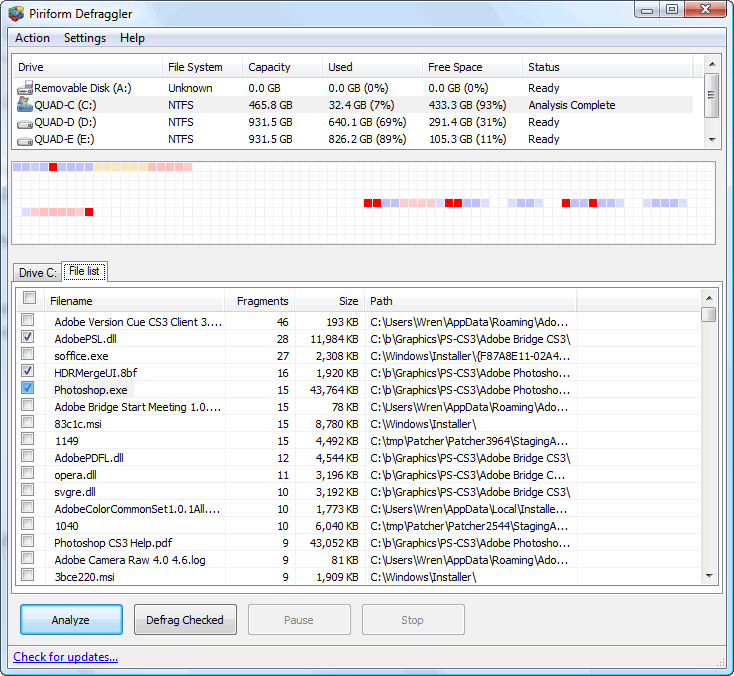
Task: Check the Adobe Bridge Start Meeting checkbox
Action: (28, 404)
